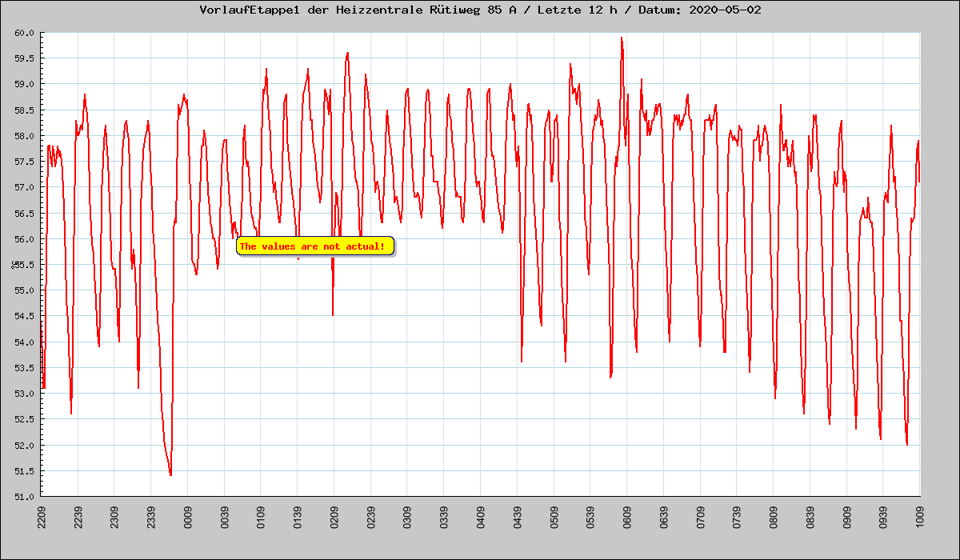
Task: Click the lowest red trough near 51.5
Action: (170, 474)
